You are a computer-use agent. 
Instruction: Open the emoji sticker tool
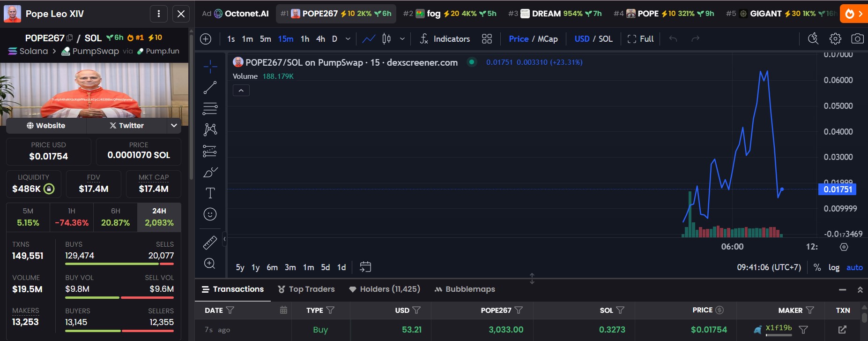pos(210,214)
